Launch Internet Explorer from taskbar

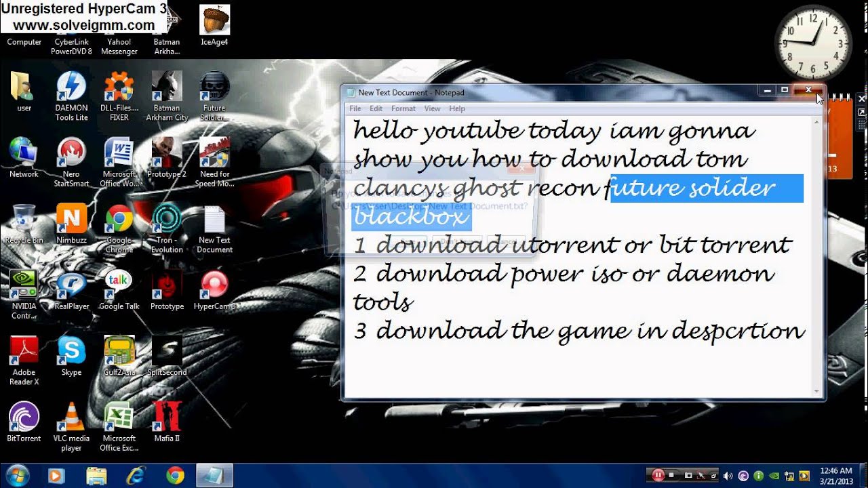point(136,476)
